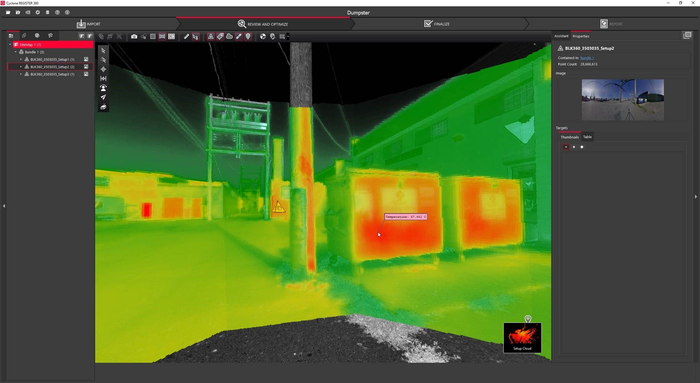
Task: Click the map pin above Setup Cloud thumbnail
Action: (x=528, y=318)
